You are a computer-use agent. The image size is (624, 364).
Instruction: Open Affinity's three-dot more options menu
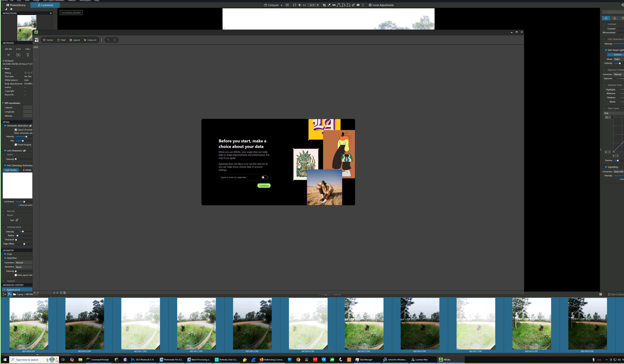point(102,40)
